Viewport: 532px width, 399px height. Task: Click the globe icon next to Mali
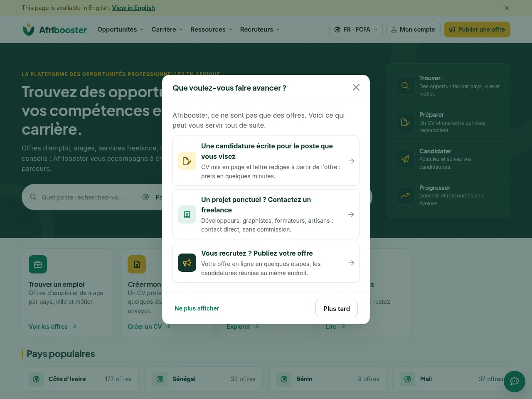(408, 379)
